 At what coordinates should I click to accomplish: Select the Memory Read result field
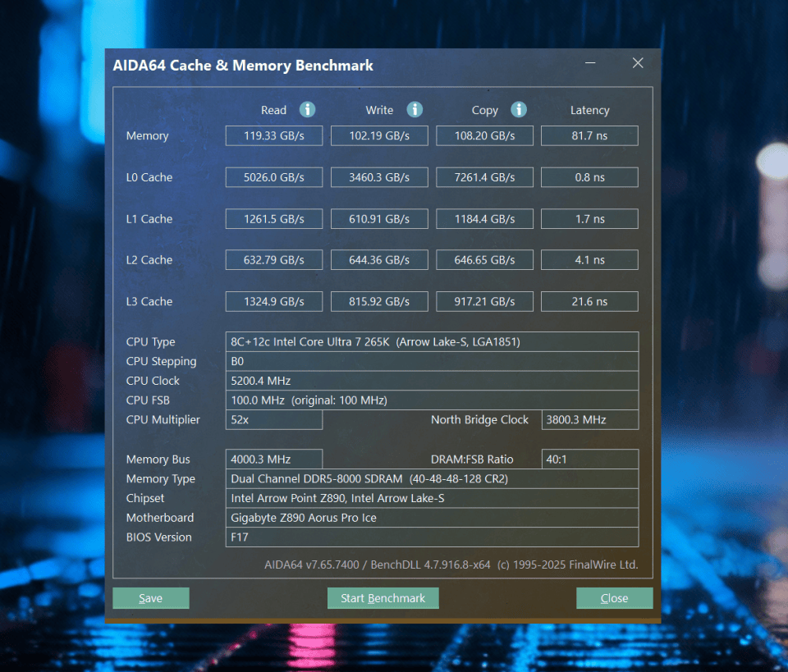pyautogui.click(x=273, y=135)
